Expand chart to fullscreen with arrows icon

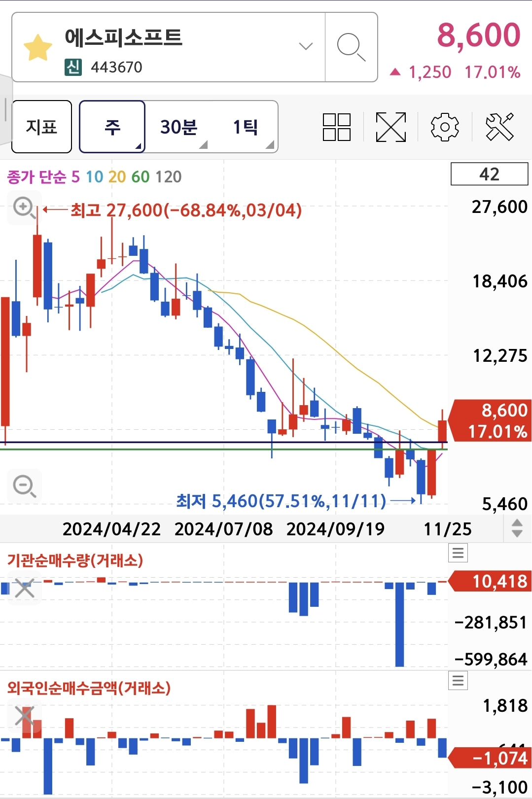pos(391,127)
